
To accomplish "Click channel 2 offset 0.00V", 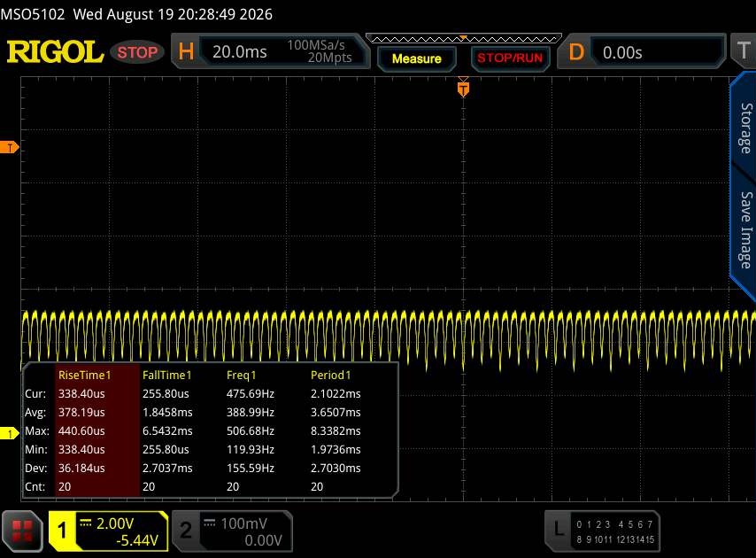I will [x=263, y=540].
